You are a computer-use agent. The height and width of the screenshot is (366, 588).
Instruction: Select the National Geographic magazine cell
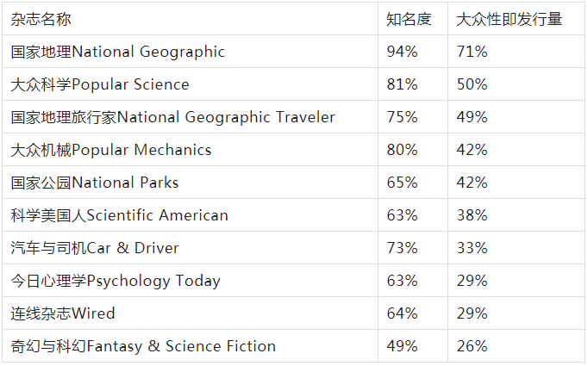[118, 52]
